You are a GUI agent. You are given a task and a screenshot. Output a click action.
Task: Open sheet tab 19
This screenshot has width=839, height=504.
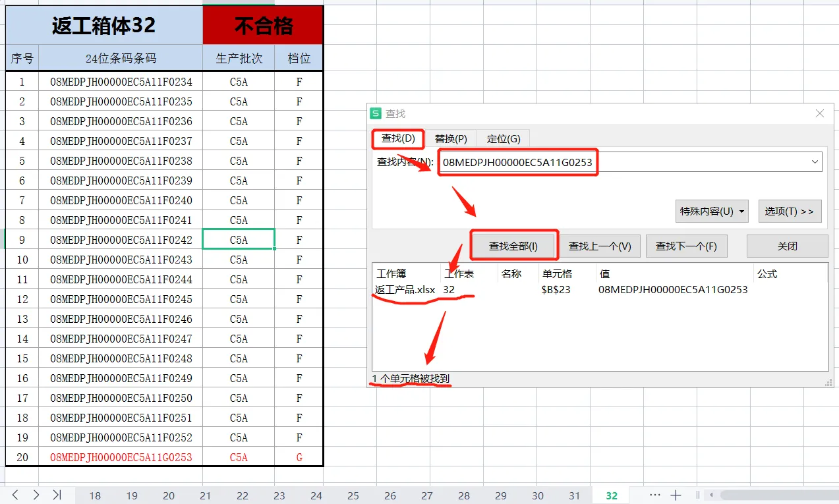pyautogui.click(x=132, y=495)
